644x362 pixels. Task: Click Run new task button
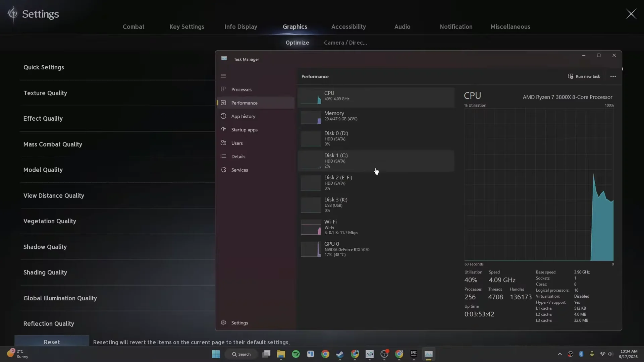coord(584,76)
